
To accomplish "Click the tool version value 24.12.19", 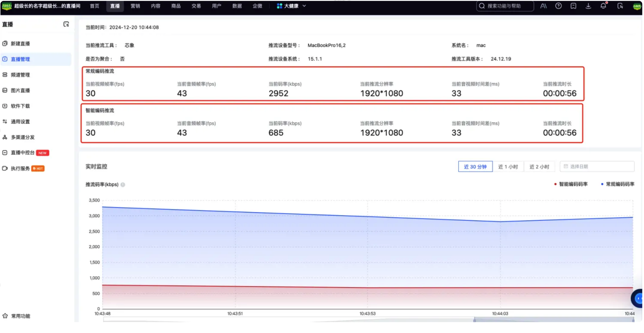I will [501, 59].
